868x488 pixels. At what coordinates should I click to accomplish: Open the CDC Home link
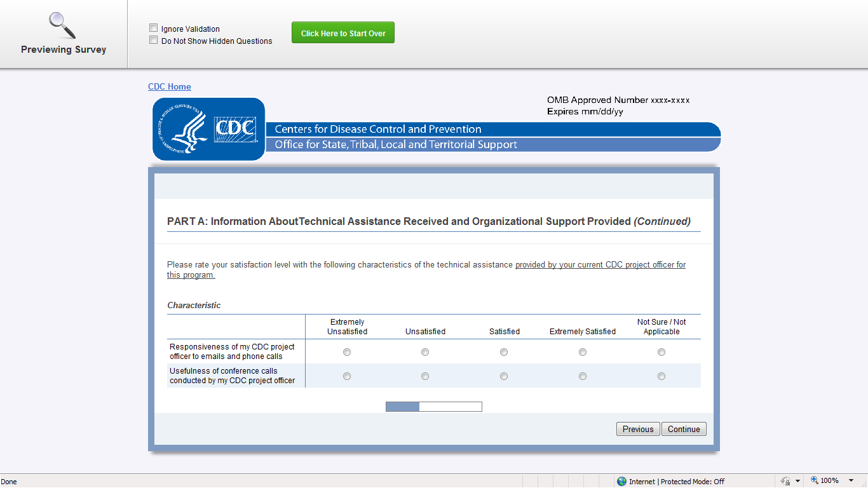pos(170,86)
